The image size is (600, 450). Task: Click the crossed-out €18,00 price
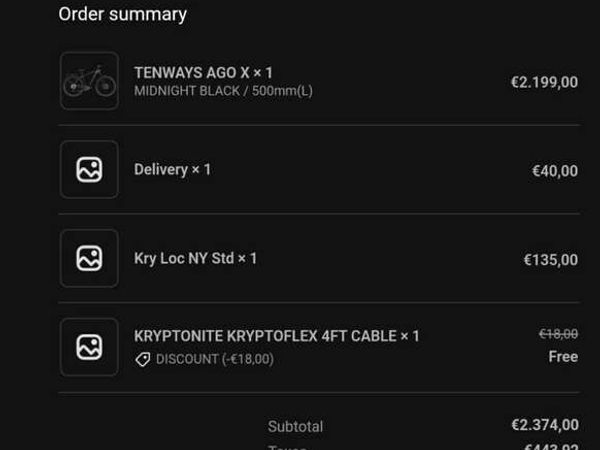pos(558,334)
